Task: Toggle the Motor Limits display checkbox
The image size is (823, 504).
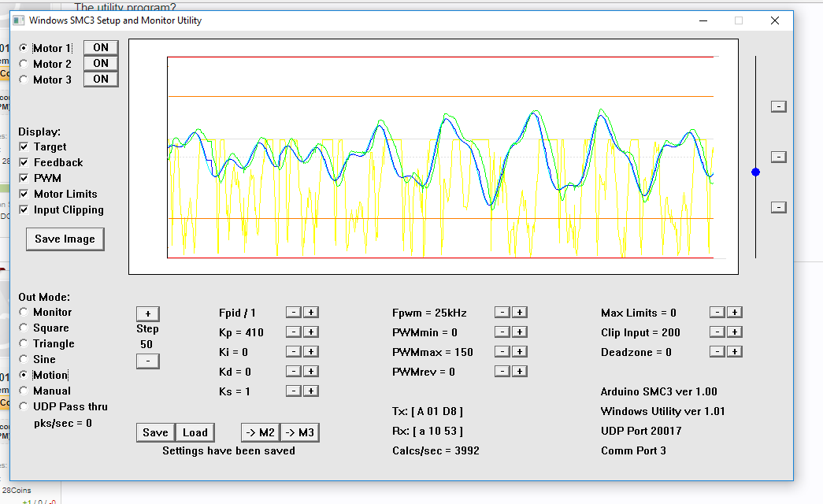Action: (x=24, y=194)
